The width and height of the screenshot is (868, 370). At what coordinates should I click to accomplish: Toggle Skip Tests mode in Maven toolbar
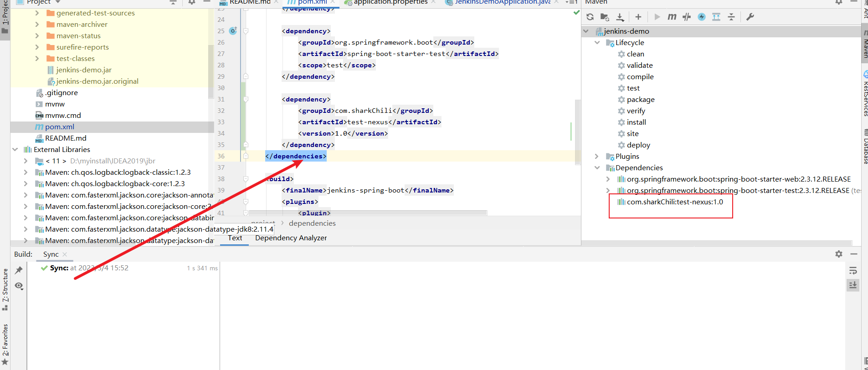pos(702,17)
